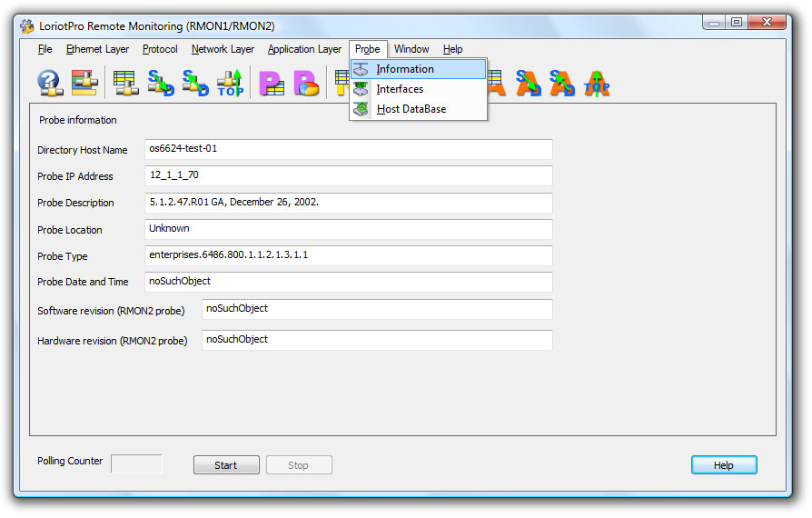Click the orange A TOP toolbar icon

pos(597,84)
